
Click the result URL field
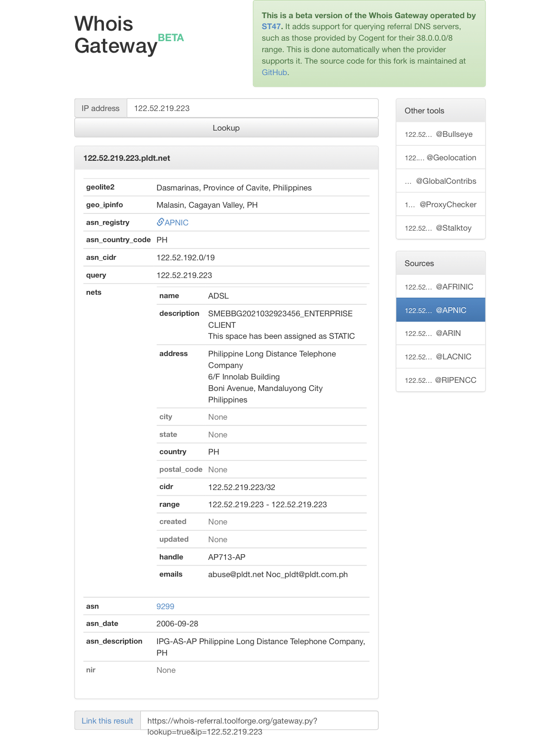tap(259, 721)
